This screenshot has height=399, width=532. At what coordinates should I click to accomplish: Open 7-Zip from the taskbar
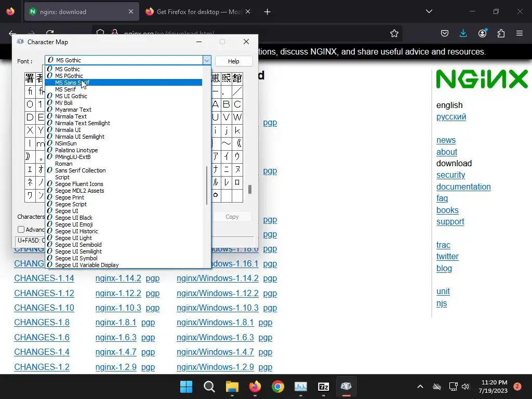click(x=324, y=387)
